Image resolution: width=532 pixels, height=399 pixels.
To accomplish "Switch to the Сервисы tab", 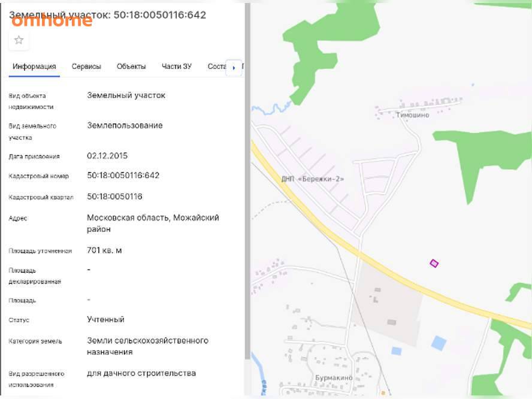I will click(x=86, y=66).
